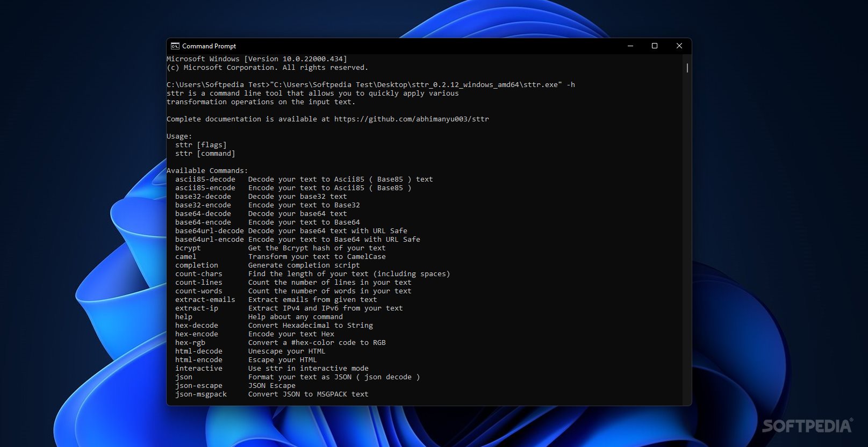Click 'Generate completion script' description
The image size is (868, 447).
click(x=304, y=265)
